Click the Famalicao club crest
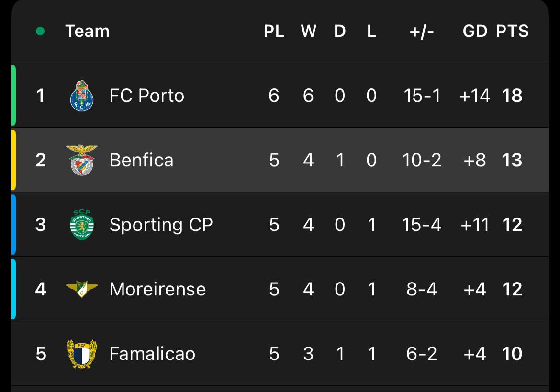The height and width of the screenshot is (392, 560). click(x=81, y=354)
